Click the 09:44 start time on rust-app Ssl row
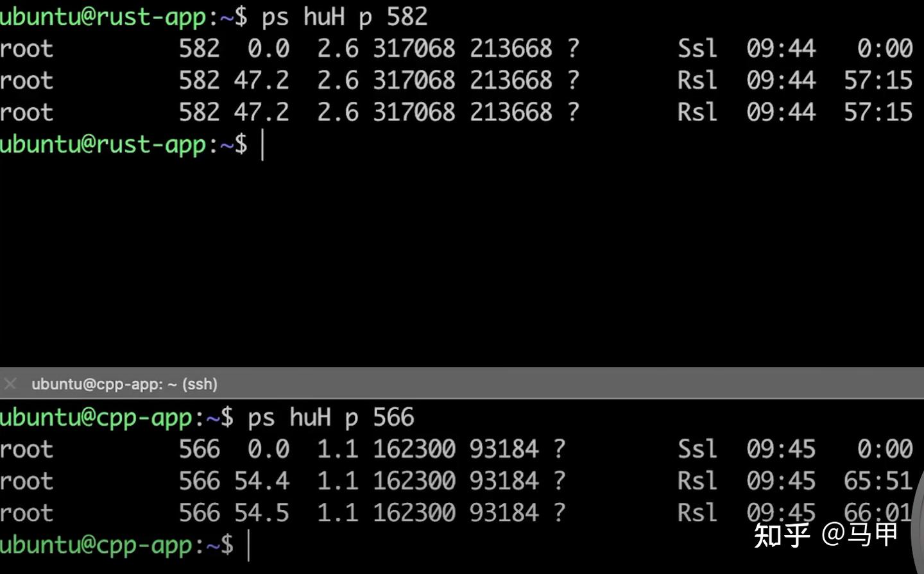The image size is (924, 574). 780,49
